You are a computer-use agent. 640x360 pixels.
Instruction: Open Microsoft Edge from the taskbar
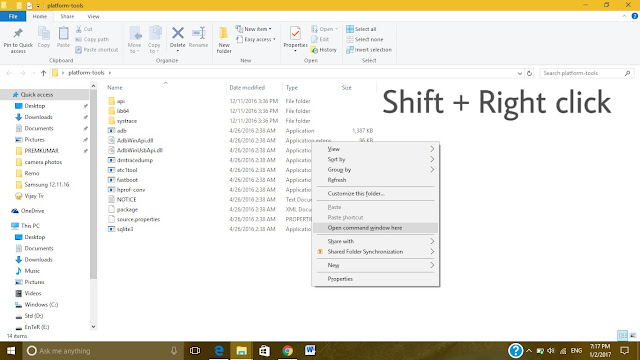pos(219,351)
